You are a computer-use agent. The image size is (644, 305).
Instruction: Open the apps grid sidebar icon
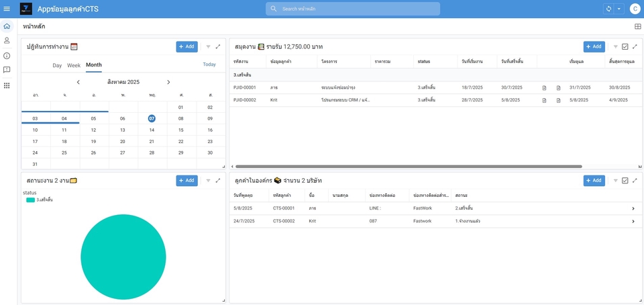click(7, 85)
